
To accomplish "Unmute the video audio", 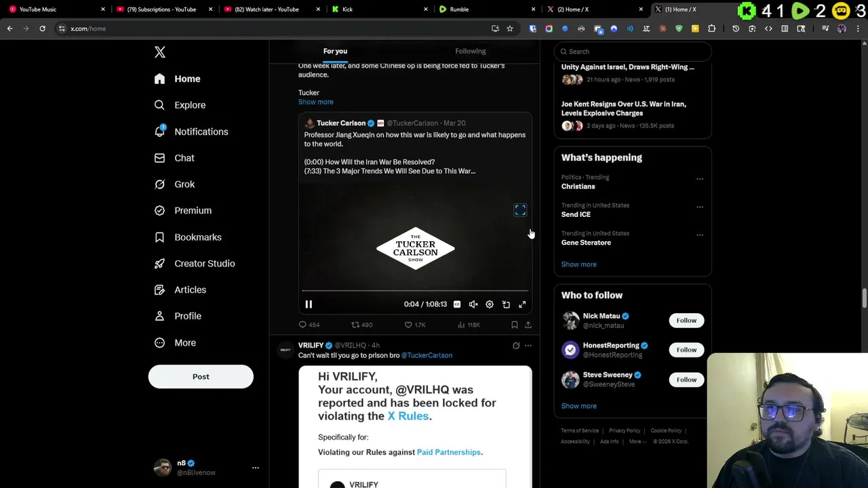I will (x=473, y=304).
